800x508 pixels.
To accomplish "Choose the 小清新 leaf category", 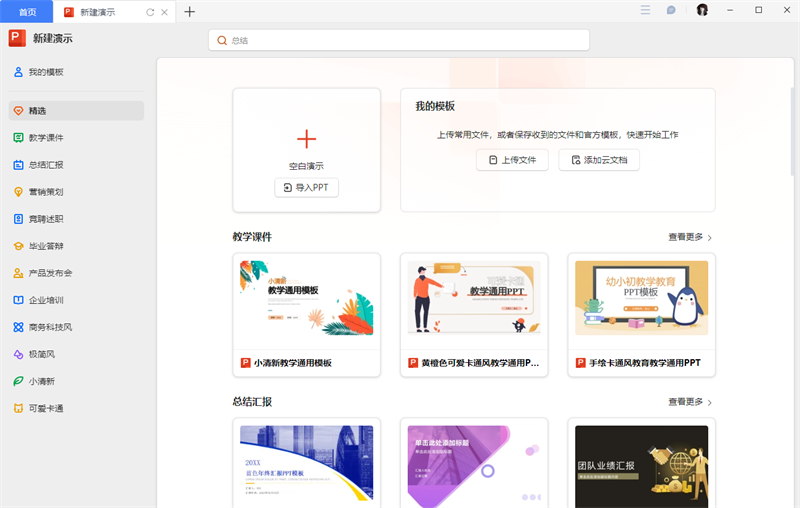I will (18, 381).
